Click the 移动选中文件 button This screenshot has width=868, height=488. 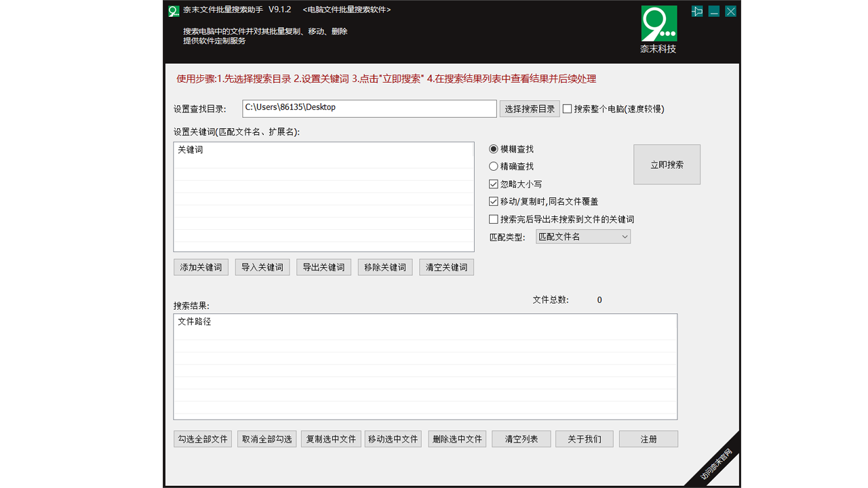click(393, 439)
